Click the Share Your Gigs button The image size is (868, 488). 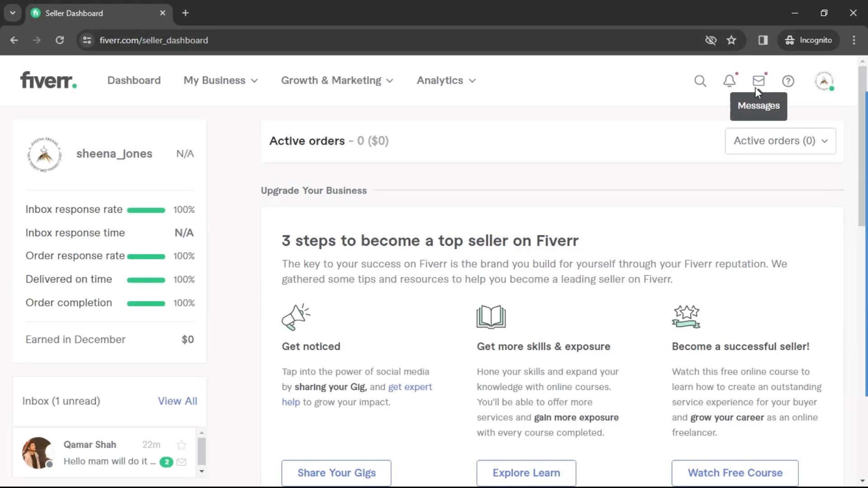[336, 473]
